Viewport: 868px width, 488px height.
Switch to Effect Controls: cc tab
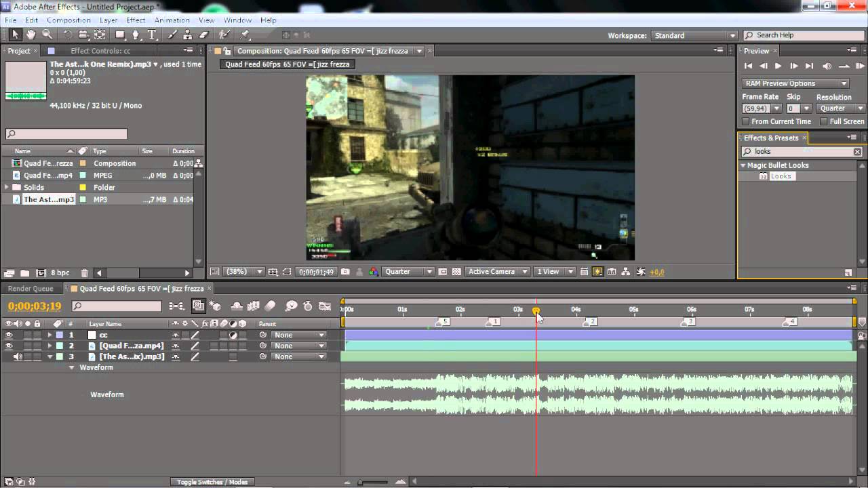pyautogui.click(x=100, y=51)
